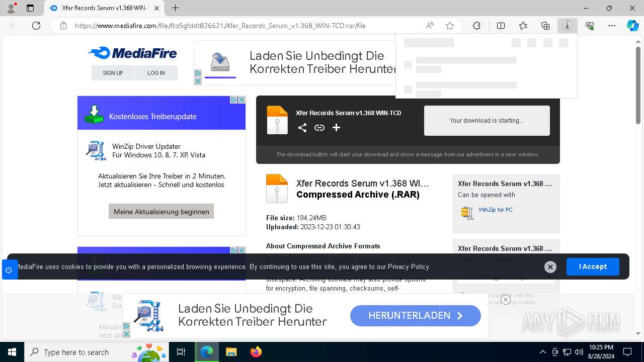Click the 'Can be opened with' text
The image size is (644, 362).
tap(487, 195)
